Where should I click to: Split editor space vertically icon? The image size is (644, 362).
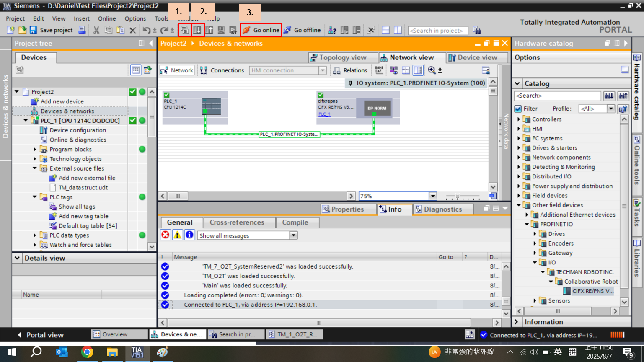click(398, 30)
